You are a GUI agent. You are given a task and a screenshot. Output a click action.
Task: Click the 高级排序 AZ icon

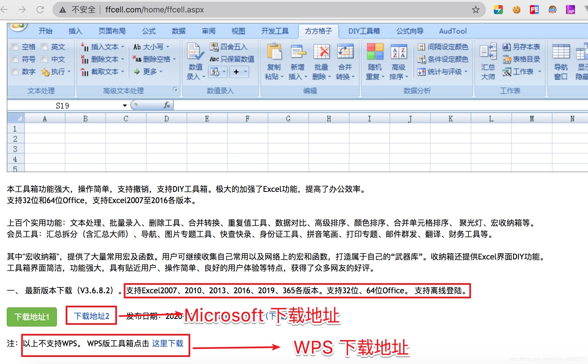399,51
